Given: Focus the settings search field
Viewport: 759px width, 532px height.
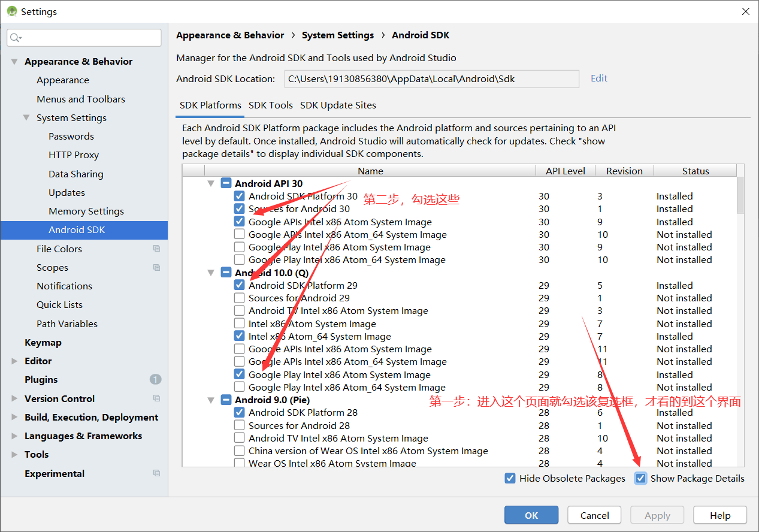Looking at the screenshot, I should click(84, 38).
